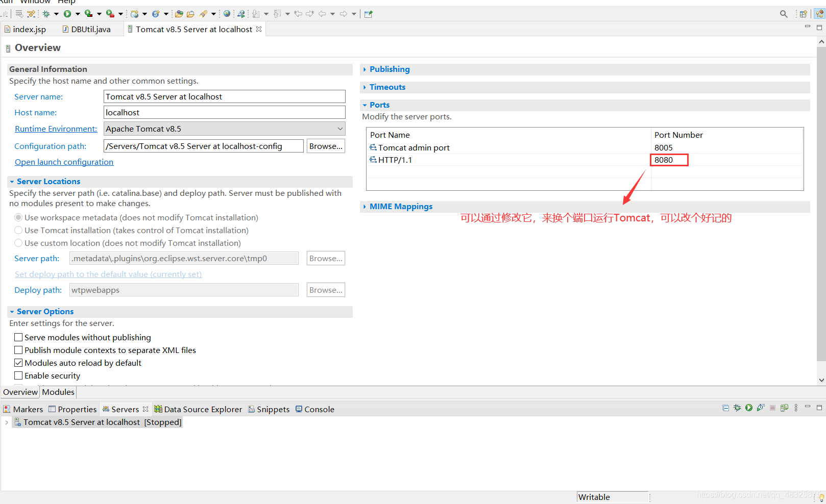This screenshot has height=504, width=826.
Task: Click the Publish to server icon in Servers view
Action: click(x=784, y=408)
